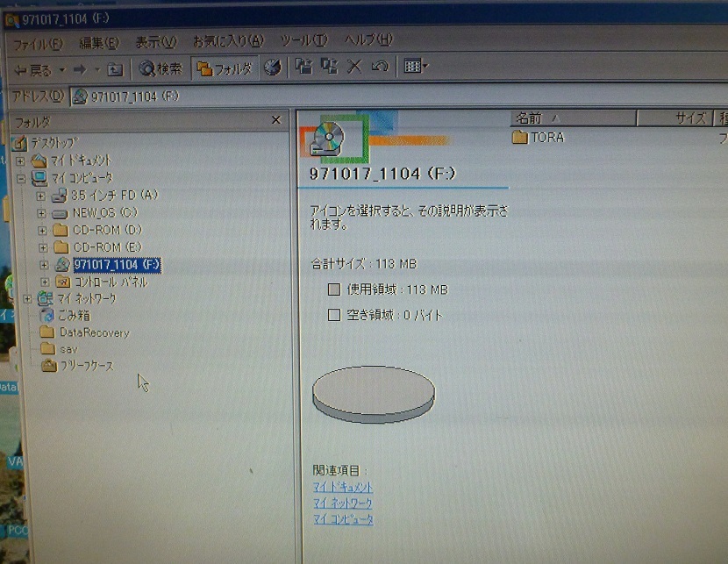
Task: Check the 使用領域 (used space) checkbox
Action: coord(334,289)
